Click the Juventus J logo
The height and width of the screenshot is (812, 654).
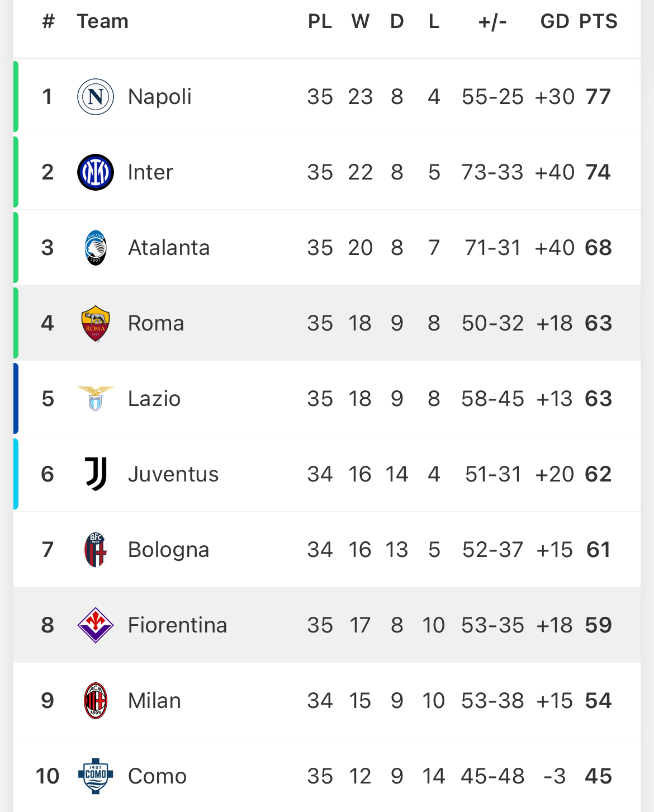96,474
